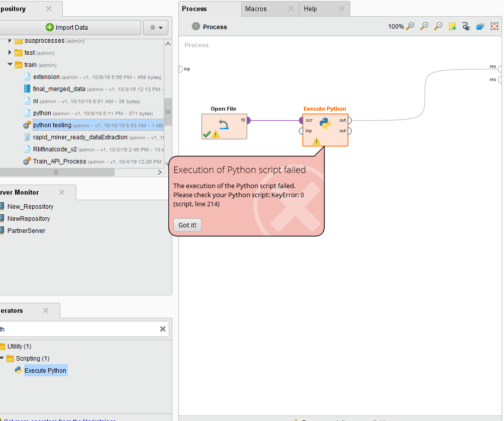
Task: Click the auto-fit process size icon
Action: [x=494, y=26]
